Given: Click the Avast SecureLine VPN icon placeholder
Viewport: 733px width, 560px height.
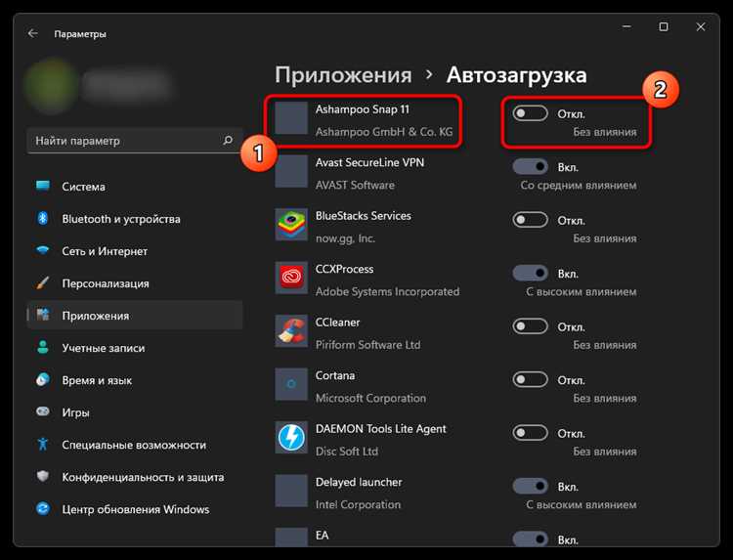Looking at the screenshot, I should pos(291,171).
